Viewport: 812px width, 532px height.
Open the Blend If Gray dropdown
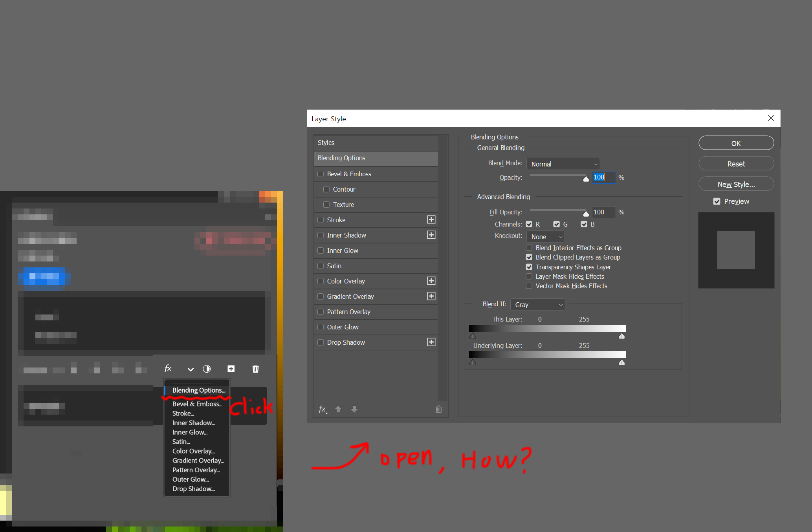coord(537,305)
